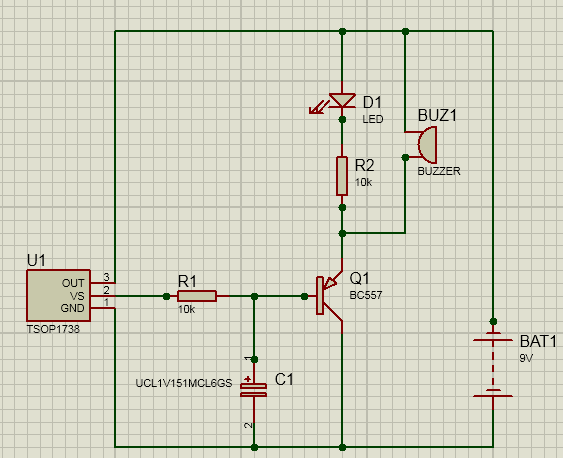The height and width of the screenshot is (458, 563).
Task: Click the R2 resistor symbol
Action: [x=342, y=176]
